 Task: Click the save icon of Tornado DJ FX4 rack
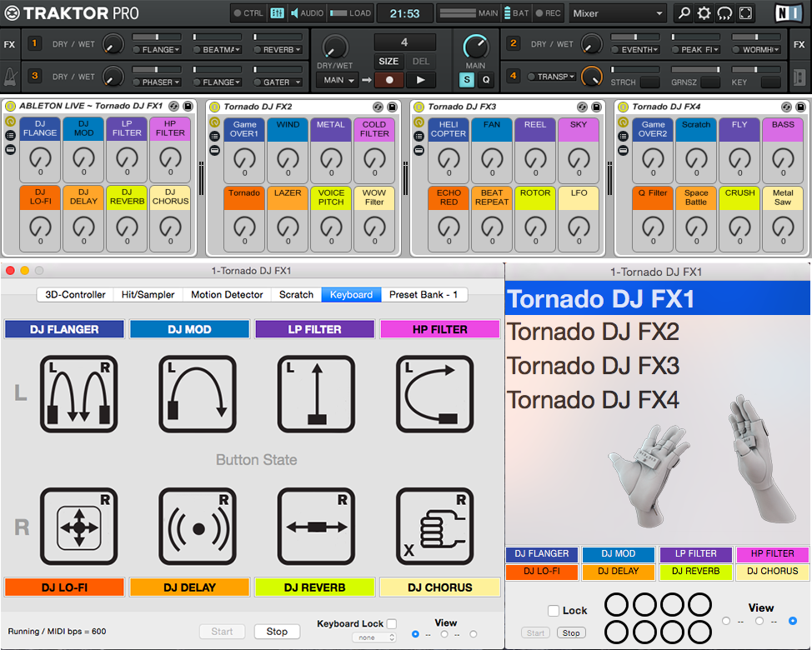pos(800,107)
